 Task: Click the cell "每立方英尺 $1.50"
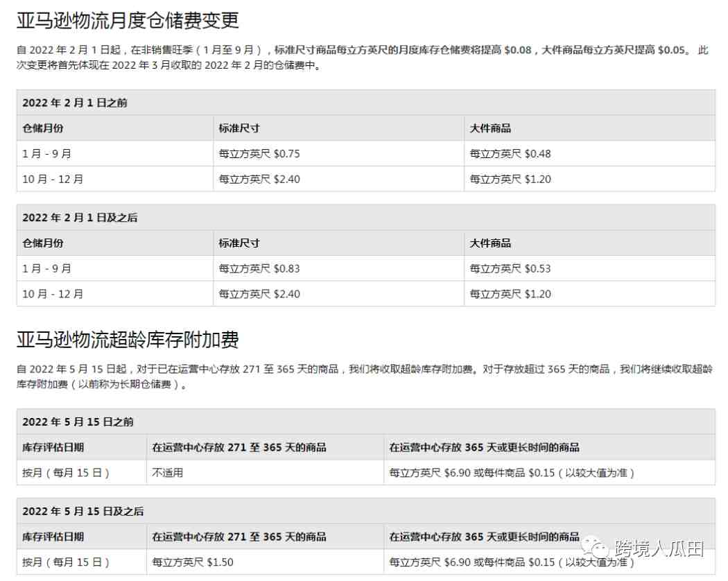[x=265, y=562]
